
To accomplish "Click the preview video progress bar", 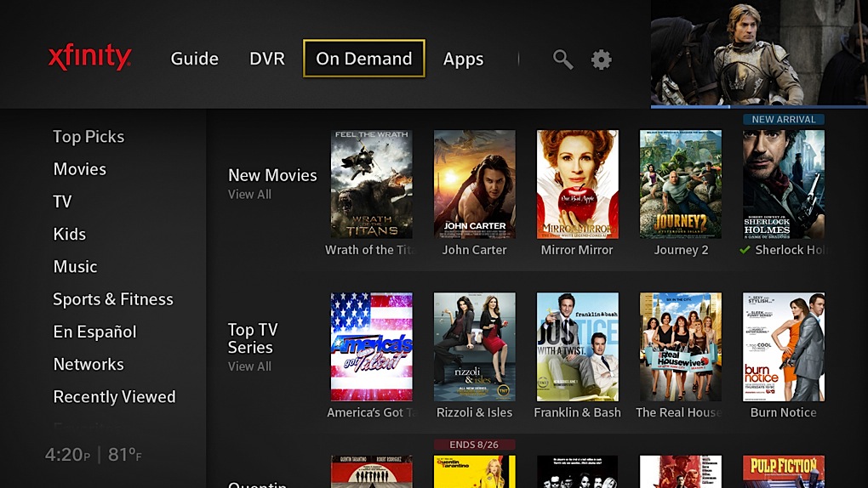I will (x=759, y=107).
